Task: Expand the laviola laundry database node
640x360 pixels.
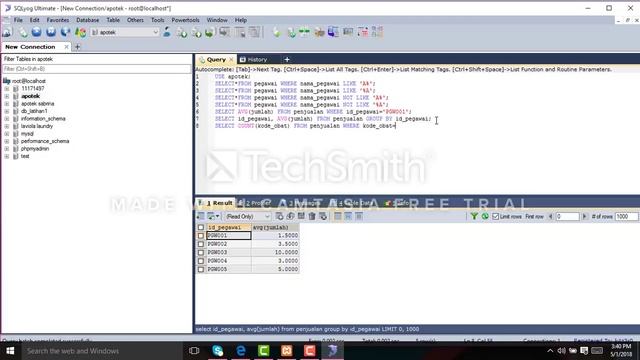Action: [7, 126]
